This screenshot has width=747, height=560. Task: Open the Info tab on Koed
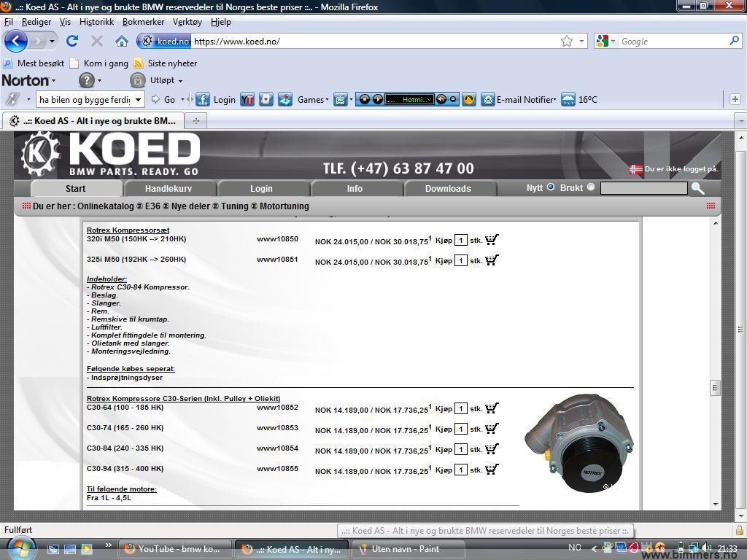[355, 189]
